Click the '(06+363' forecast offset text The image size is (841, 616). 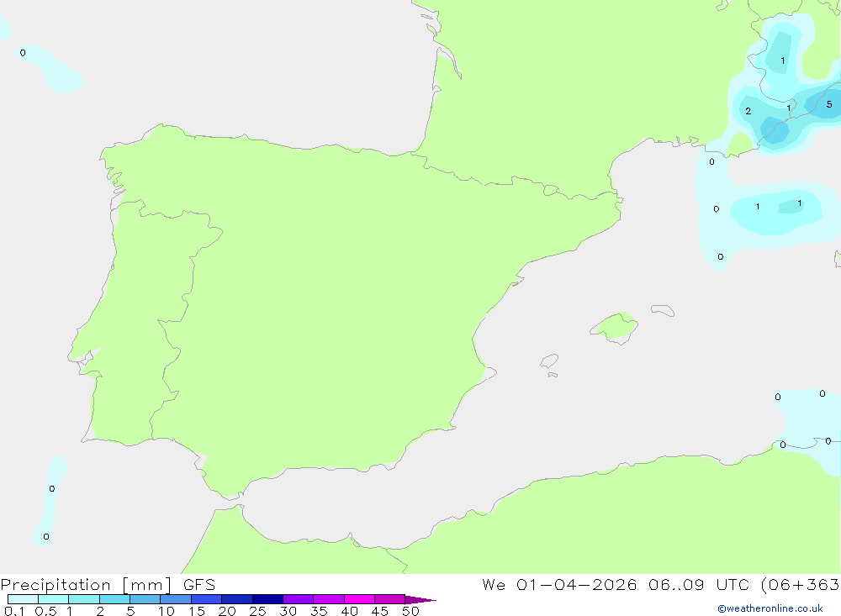pyautogui.click(x=801, y=585)
